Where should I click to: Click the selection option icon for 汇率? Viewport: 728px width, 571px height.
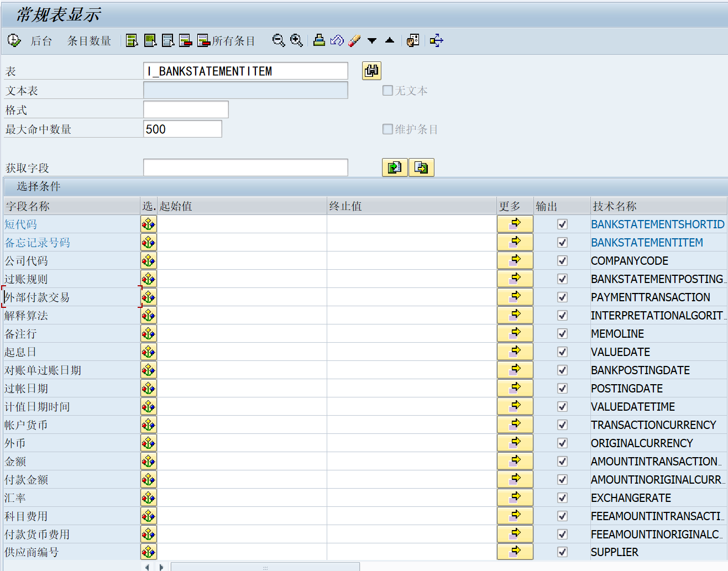(x=148, y=498)
